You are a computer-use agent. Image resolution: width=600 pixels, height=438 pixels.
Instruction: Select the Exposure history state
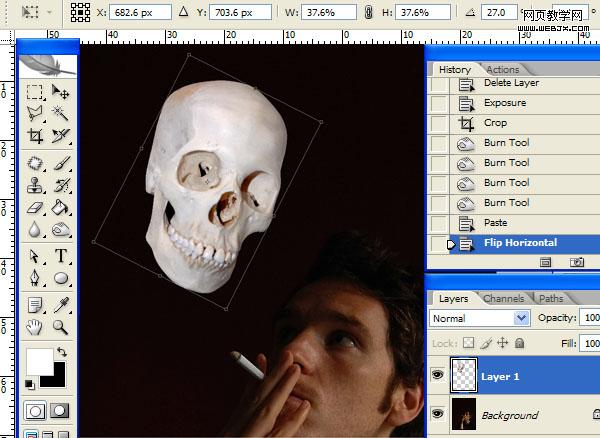pos(525,103)
